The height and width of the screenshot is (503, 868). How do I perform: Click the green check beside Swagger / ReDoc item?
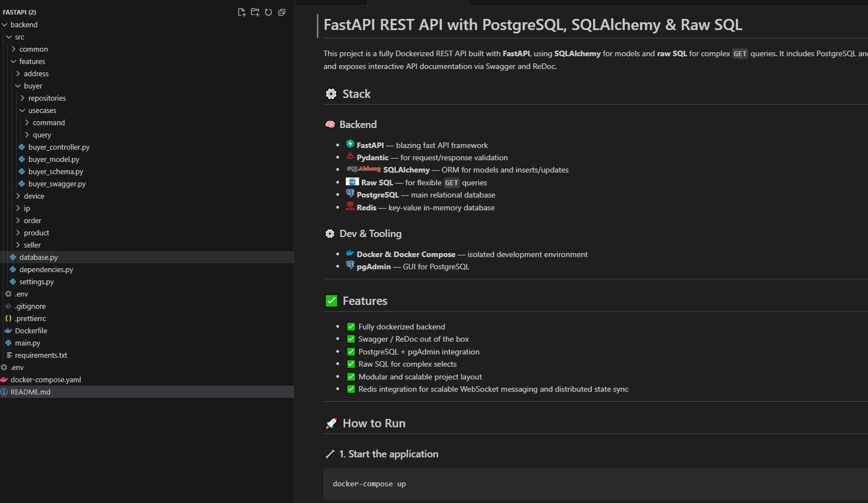pos(351,339)
